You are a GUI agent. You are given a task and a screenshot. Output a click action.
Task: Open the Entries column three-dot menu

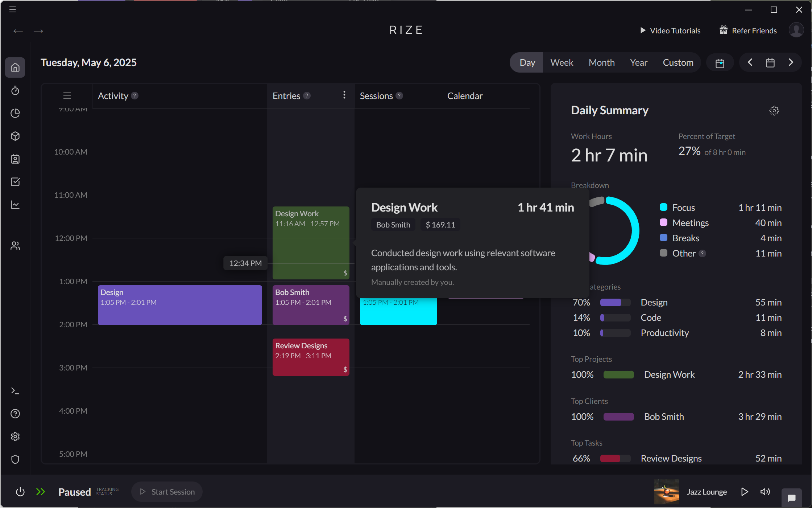pos(344,95)
